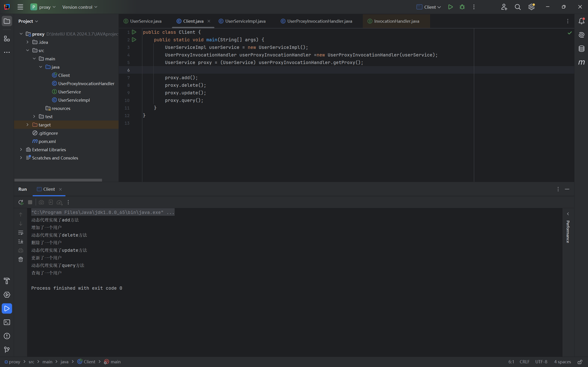
Task: Open the Structure tool window icon
Action: coord(7,39)
